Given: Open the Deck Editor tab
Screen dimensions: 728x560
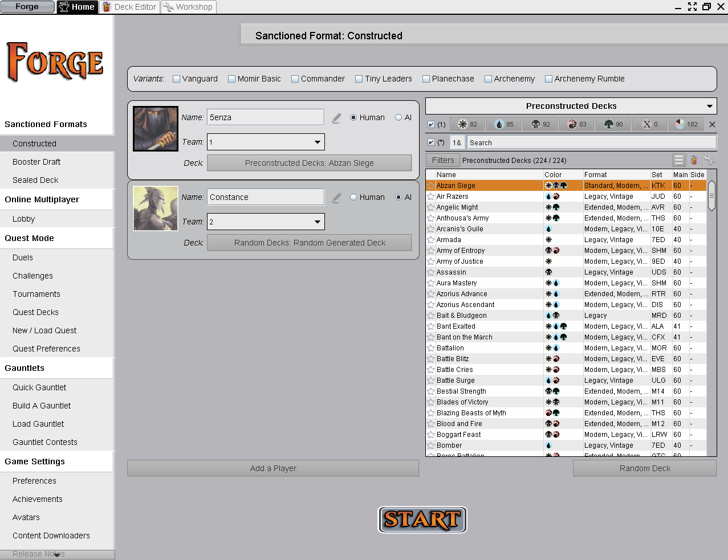Looking at the screenshot, I should (x=130, y=7).
